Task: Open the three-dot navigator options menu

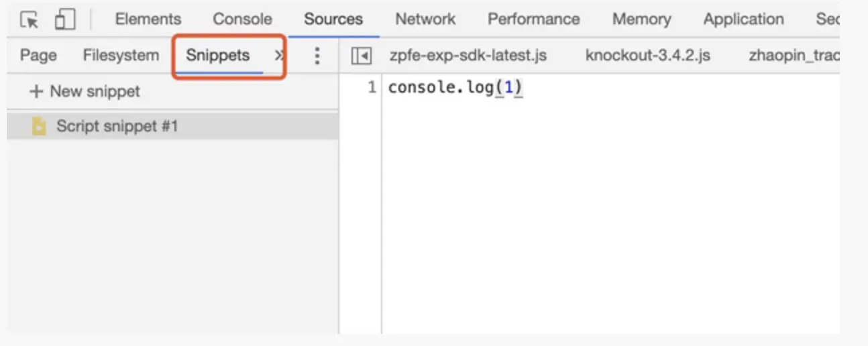Action: (317, 56)
